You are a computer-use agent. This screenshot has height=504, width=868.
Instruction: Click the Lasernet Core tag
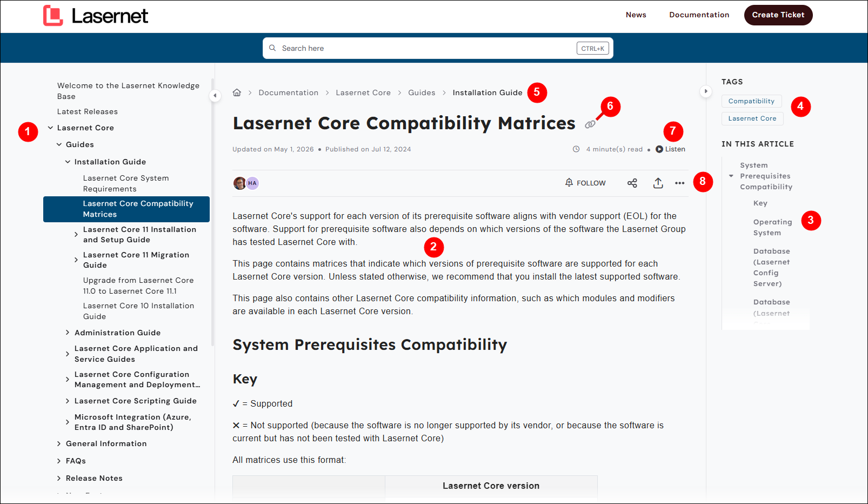pyautogui.click(x=752, y=118)
